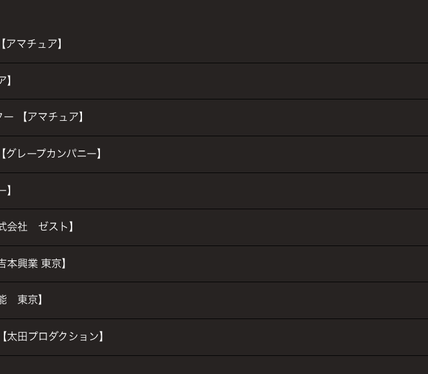Select the row showing only ー】
The width and height of the screenshot is (428, 374).
pos(214,190)
